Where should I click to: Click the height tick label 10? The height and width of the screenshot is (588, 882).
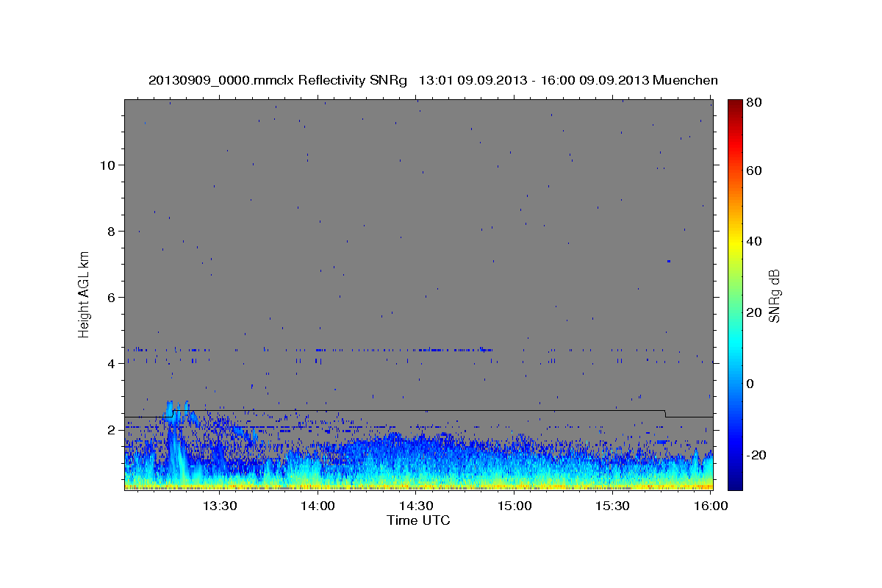point(110,165)
